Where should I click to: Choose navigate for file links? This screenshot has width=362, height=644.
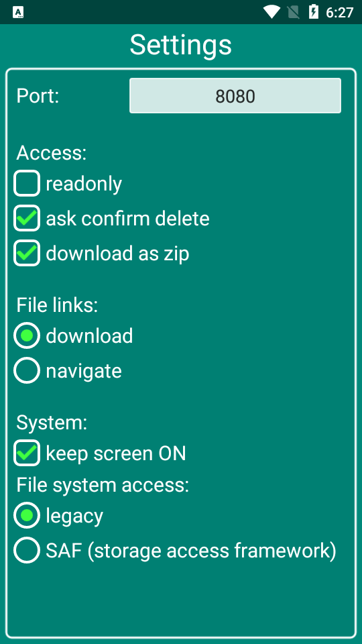click(27, 370)
